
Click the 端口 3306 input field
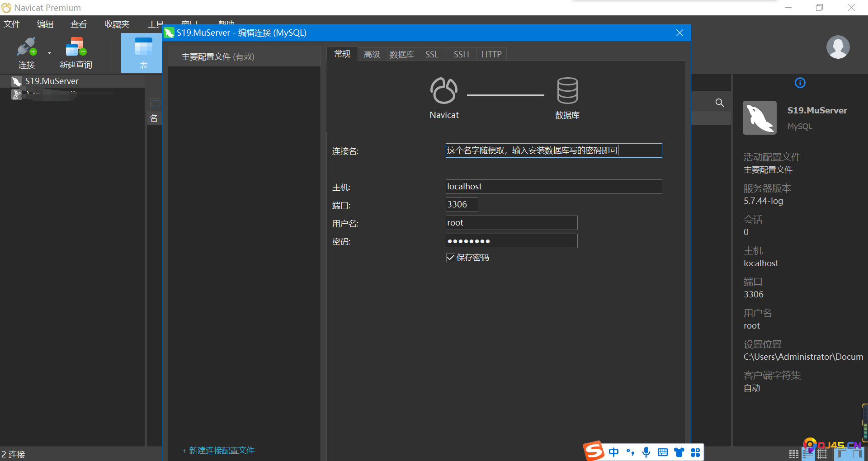(462, 205)
